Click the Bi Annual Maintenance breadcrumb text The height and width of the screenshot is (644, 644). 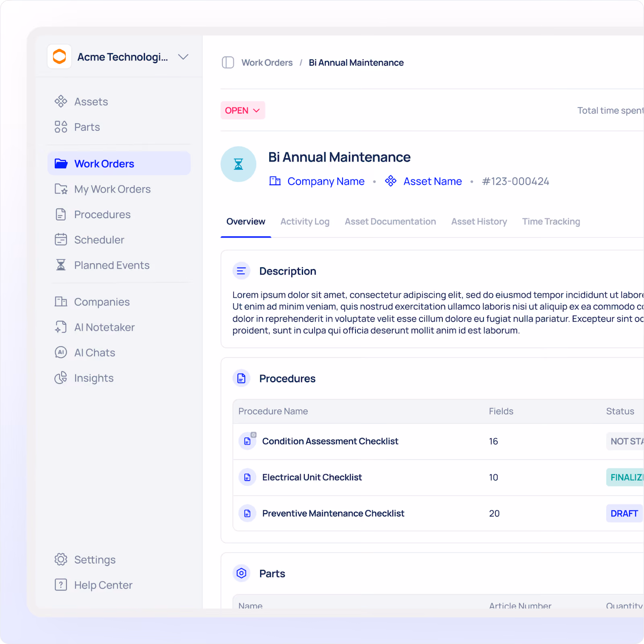coord(356,62)
